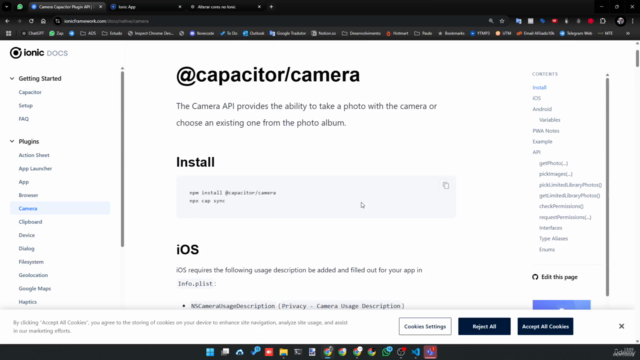Click the contents panel scrollbar
The image size is (640, 360).
607,187
